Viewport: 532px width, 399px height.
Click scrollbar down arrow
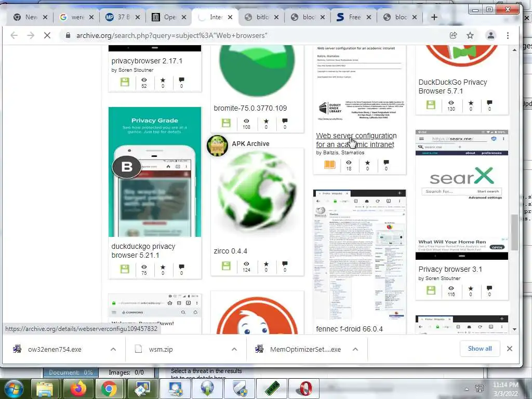514,329
